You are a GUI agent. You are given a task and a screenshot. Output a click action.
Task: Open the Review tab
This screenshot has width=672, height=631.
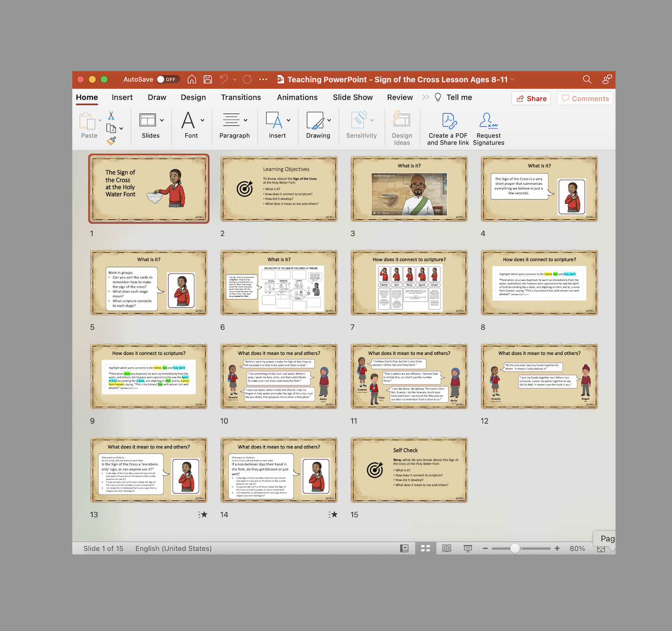click(x=400, y=97)
